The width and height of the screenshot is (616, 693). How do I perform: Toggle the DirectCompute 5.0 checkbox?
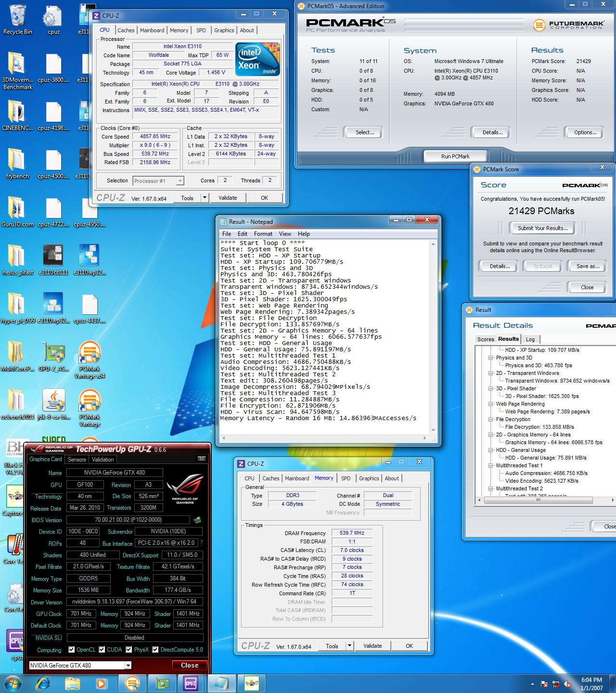pos(155,650)
